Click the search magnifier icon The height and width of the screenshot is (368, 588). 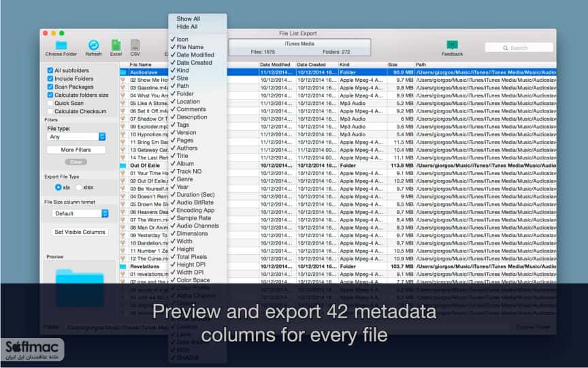[505, 48]
